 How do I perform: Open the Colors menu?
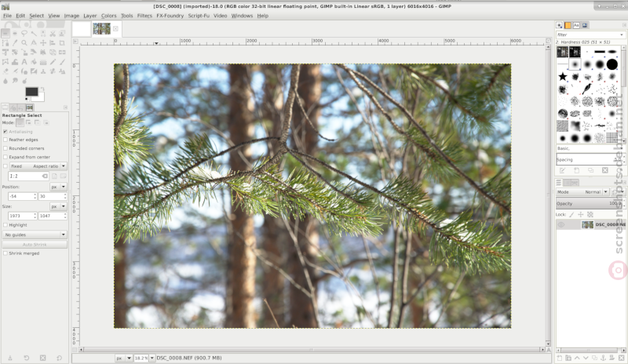pos(108,16)
